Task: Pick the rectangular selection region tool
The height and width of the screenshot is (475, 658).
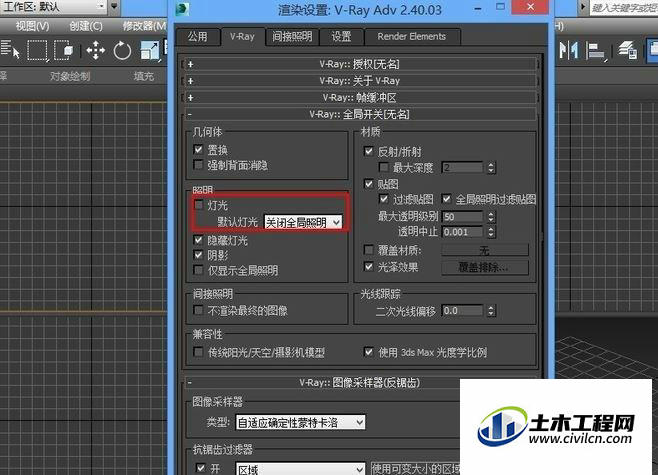Action: coord(38,51)
